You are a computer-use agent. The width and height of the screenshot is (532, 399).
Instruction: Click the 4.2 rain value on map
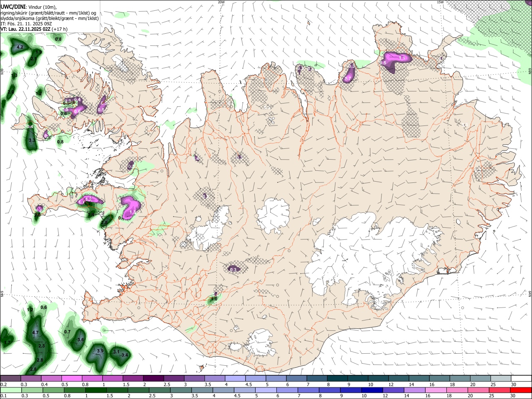(x=20, y=47)
